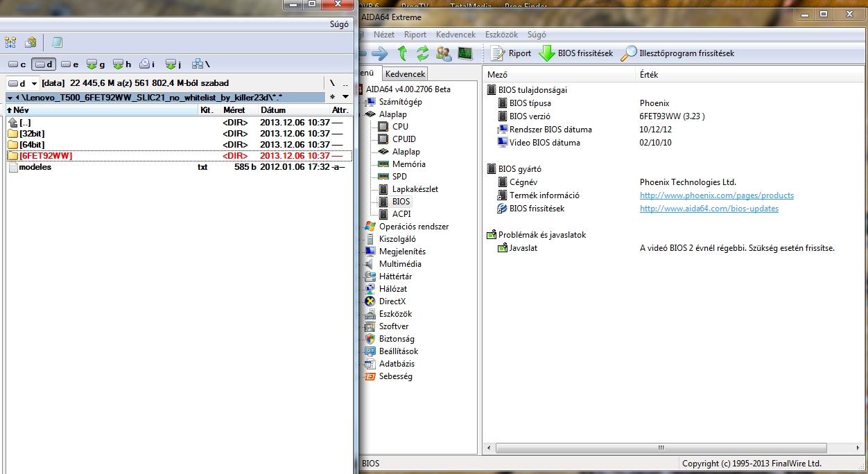Click the pack files icon in Total Commander
Image resolution: width=868 pixels, height=474 pixels.
click(x=31, y=43)
